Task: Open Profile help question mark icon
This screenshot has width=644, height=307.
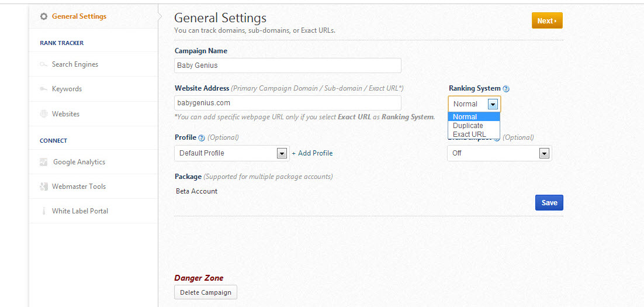Action: point(201,137)
